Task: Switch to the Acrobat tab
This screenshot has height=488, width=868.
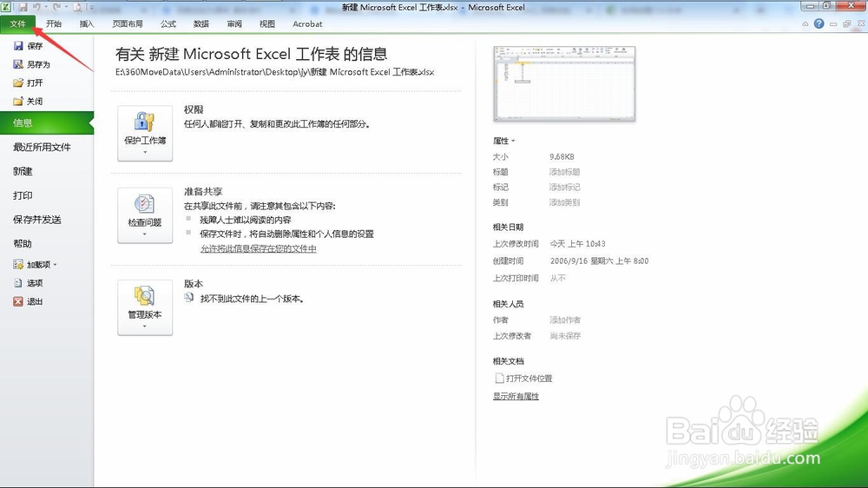Action: [x=307, y=23]
